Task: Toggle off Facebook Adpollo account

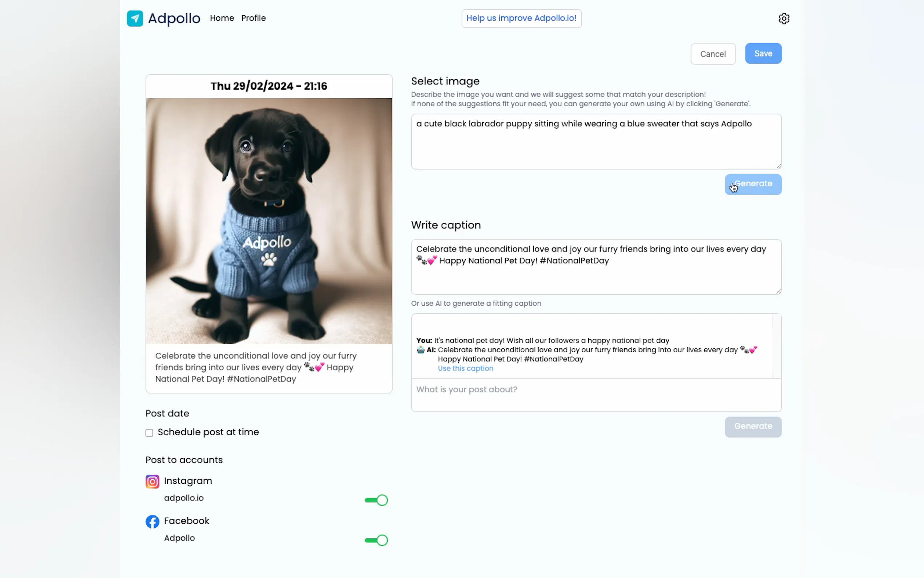Action: pos(376,540)
